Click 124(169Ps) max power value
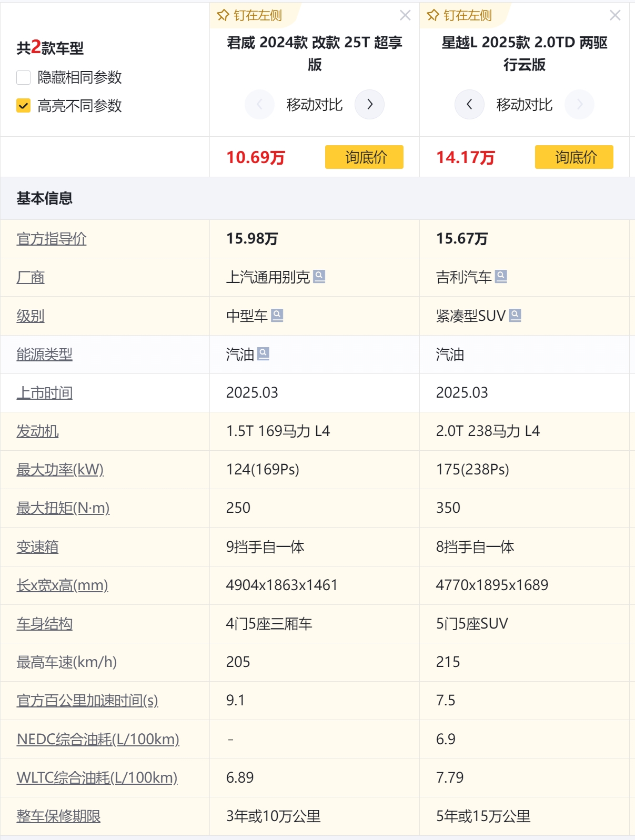The image size is (635, 840). click(x=263, y=470)
